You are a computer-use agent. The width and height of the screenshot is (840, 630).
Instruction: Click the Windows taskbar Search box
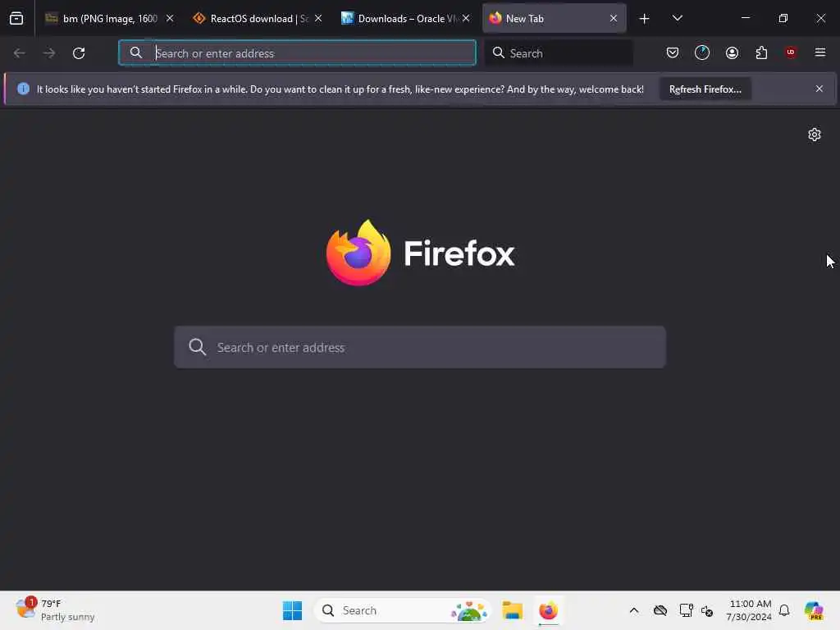pos(402,610)
